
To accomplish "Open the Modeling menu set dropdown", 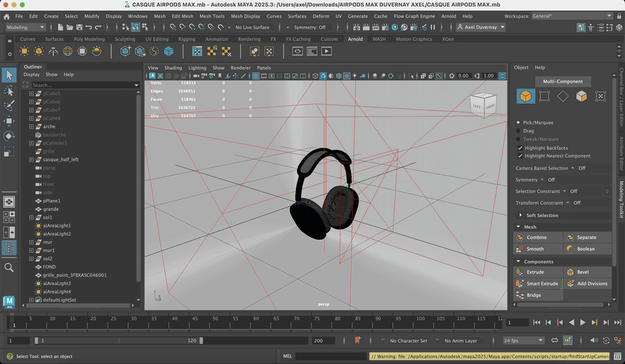I will [x=26, y=27].
